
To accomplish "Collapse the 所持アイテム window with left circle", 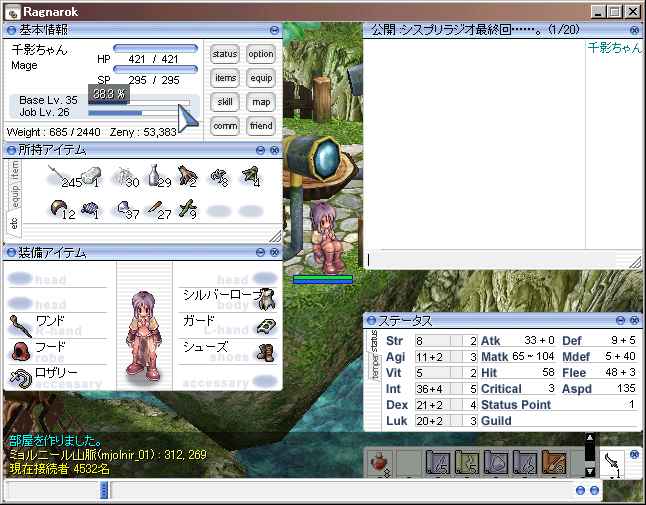I will 12,150.
